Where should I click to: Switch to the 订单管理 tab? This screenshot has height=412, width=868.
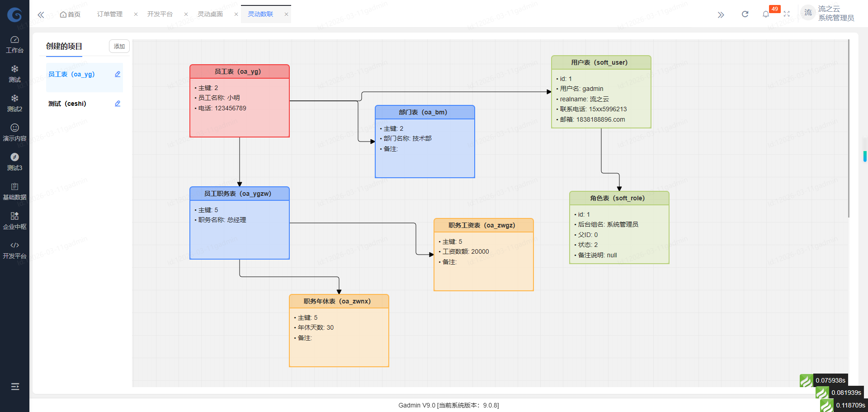tap(110, 14)
